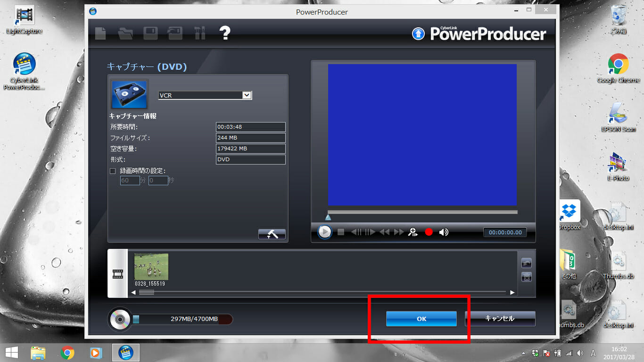Select the 0328_155519 clip thumbnail
This screenshot has height=362, width=644.
[x=151, y=267]
